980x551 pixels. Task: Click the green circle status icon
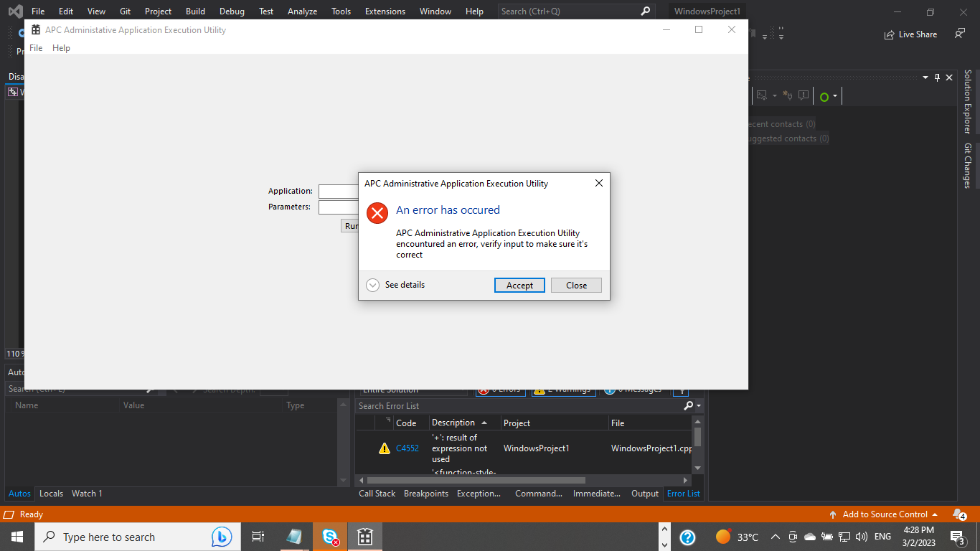point(824,97)
